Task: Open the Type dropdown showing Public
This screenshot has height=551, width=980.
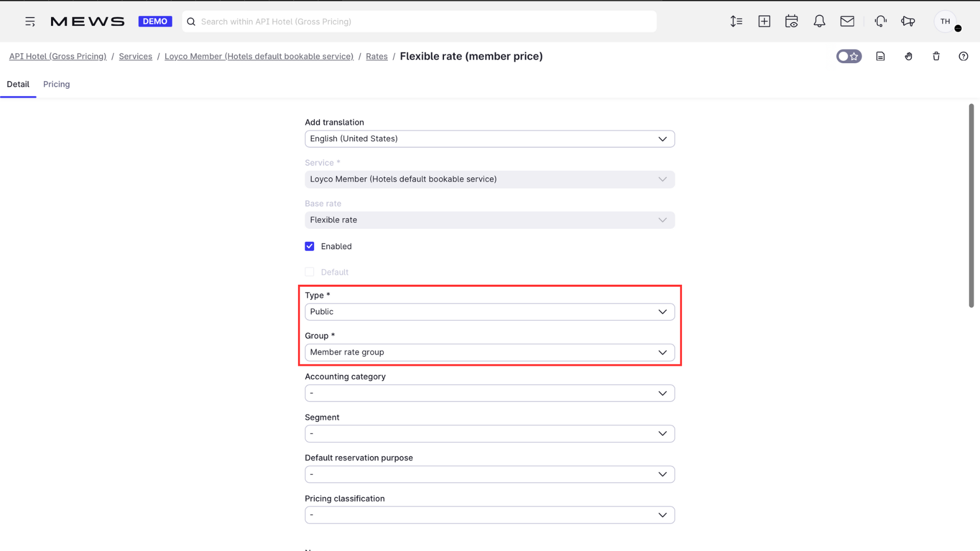Action: pos(490,312)
